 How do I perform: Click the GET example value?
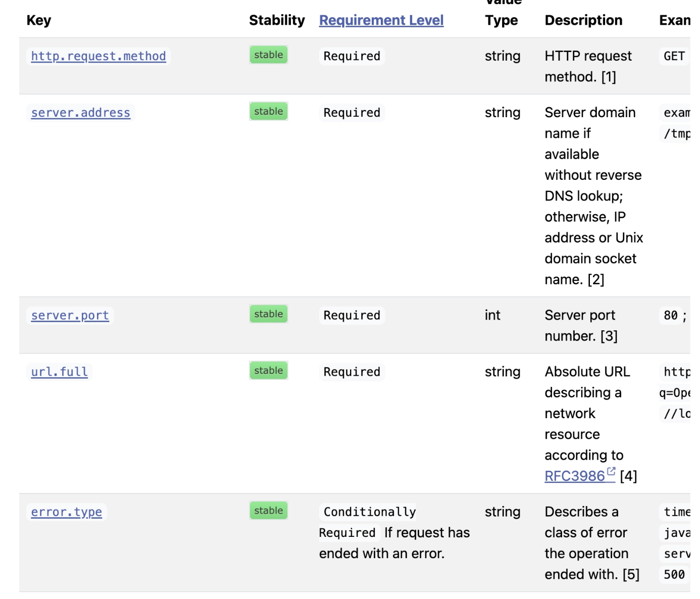[674, 56]
